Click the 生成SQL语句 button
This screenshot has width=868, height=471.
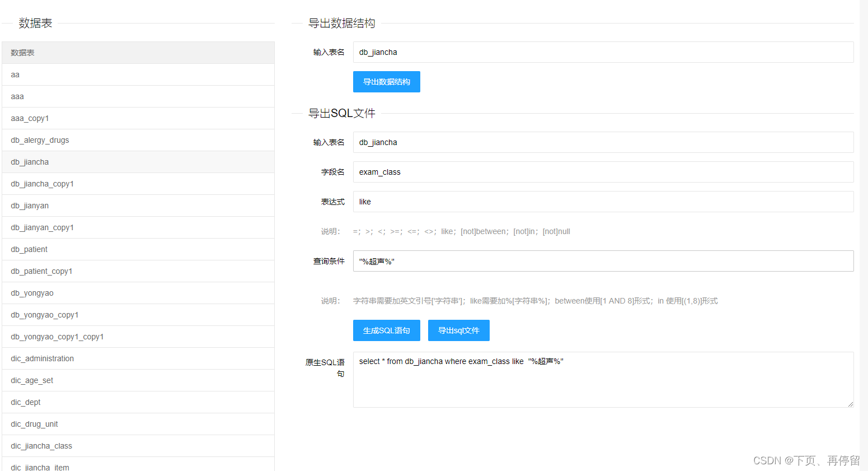386,330
